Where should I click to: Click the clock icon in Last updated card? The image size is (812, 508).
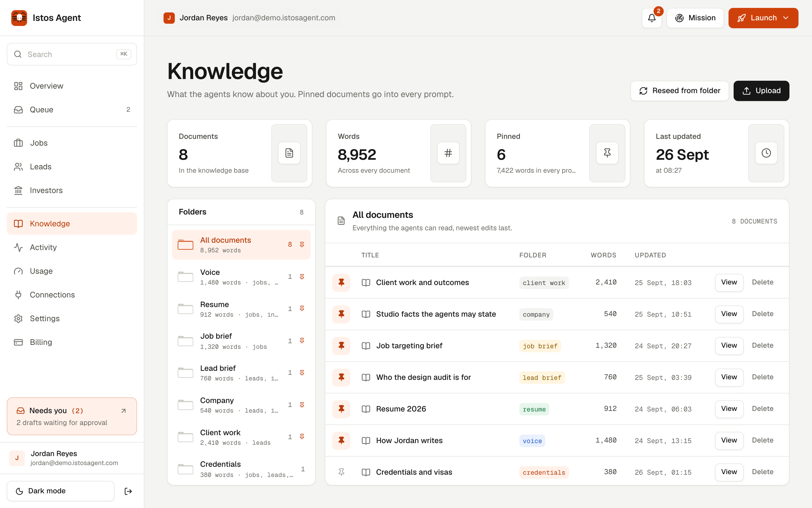click(x=766, y=153)
